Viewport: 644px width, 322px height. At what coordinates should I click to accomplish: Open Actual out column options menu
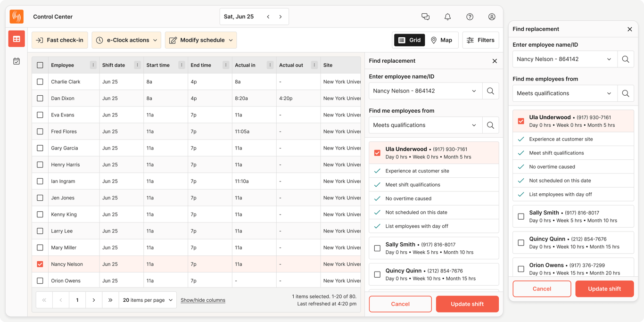pos(314,65)
